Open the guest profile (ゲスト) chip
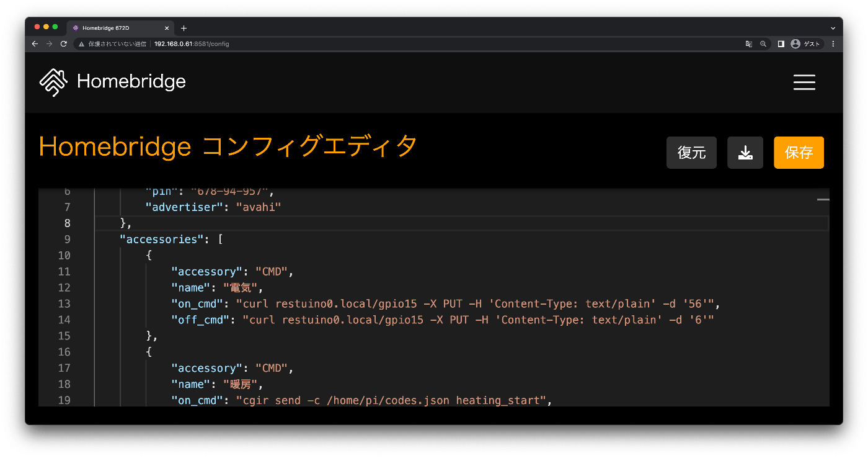This screenshot has height=458, width=868. coord(806,44)
